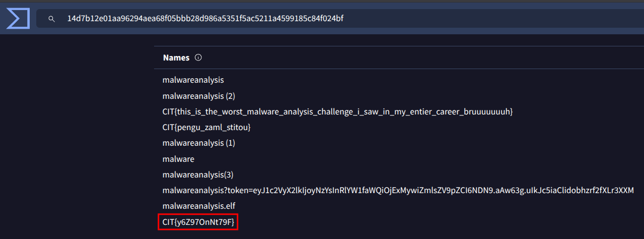Click the VirusTotal sigma logo
Image resolution: width=644 pixels, height=239 pixels.
(x=19, y=19)
